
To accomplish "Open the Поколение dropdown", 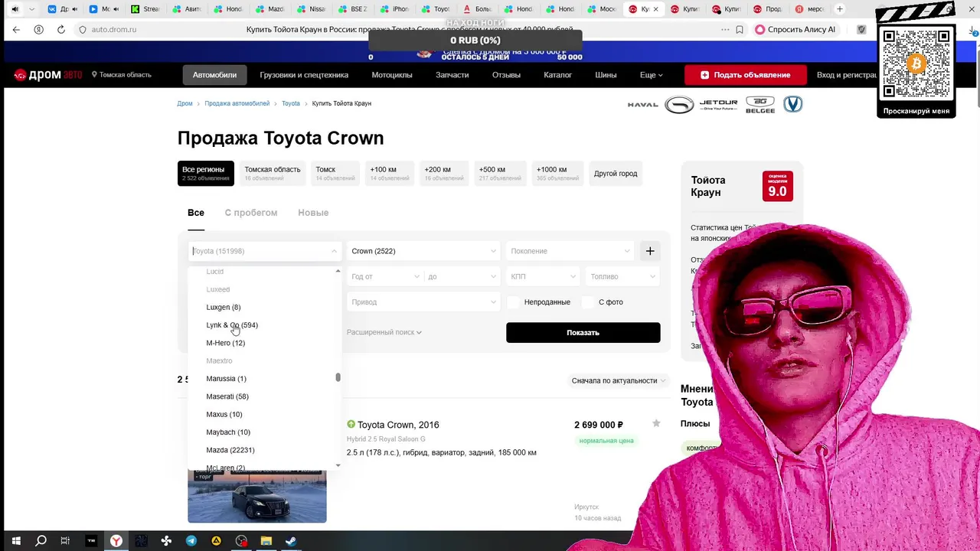I will pos(570,251).
